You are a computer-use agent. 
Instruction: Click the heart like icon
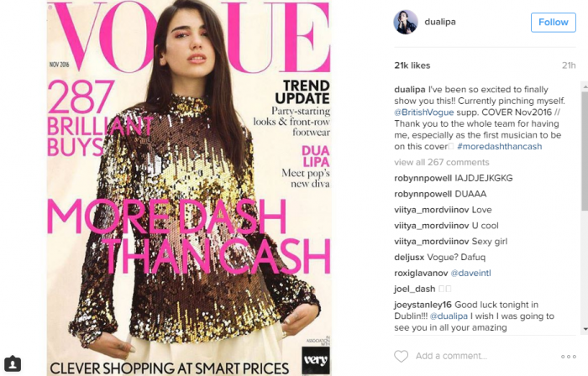pyautogui.click(x=401, y=356)
